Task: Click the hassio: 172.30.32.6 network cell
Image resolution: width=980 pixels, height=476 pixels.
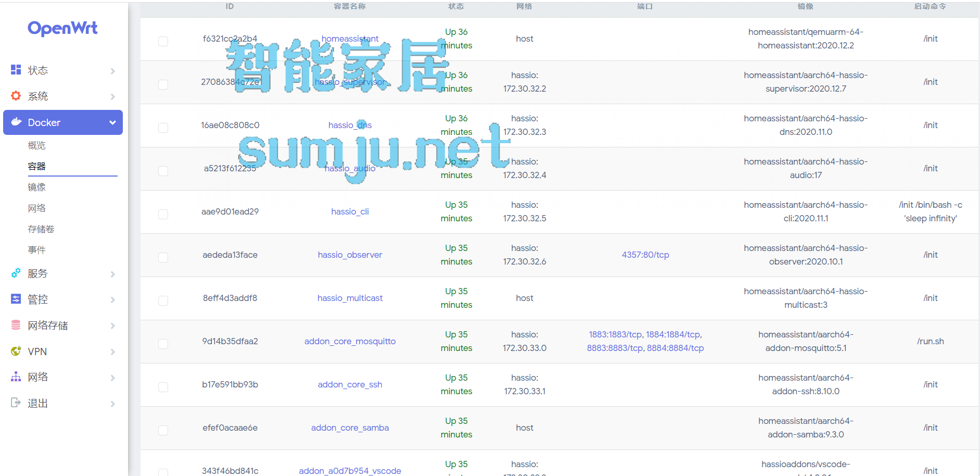Action: 525,255
